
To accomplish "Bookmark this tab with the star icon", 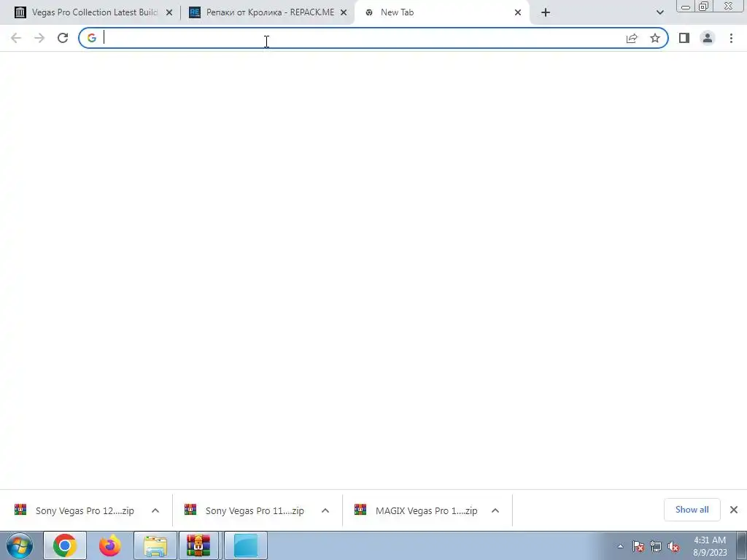I will (655, 38).
